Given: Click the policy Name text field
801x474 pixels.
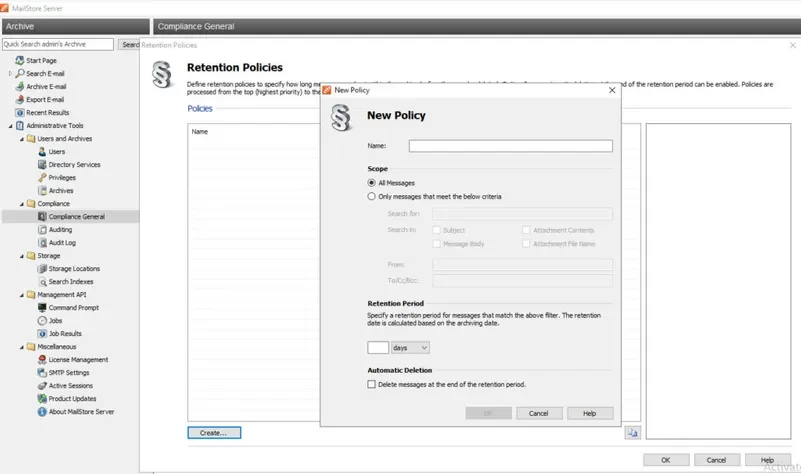Looking at the screenshot, I should 510,146.
